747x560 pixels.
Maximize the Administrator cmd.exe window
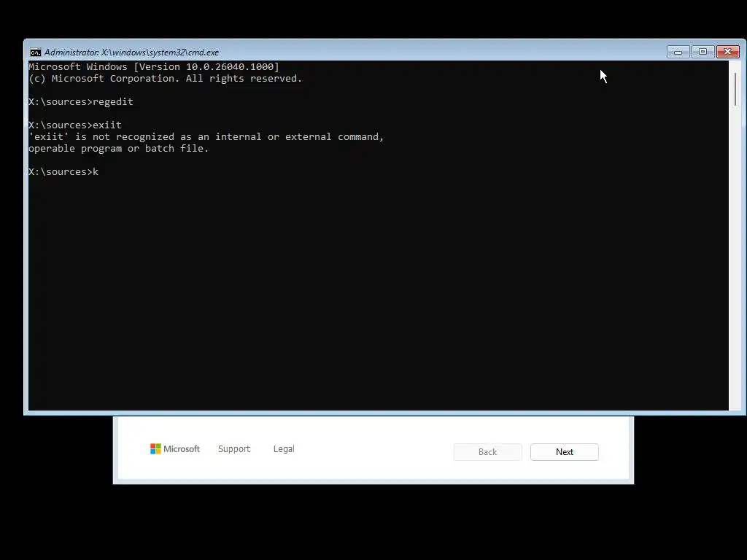703,52
